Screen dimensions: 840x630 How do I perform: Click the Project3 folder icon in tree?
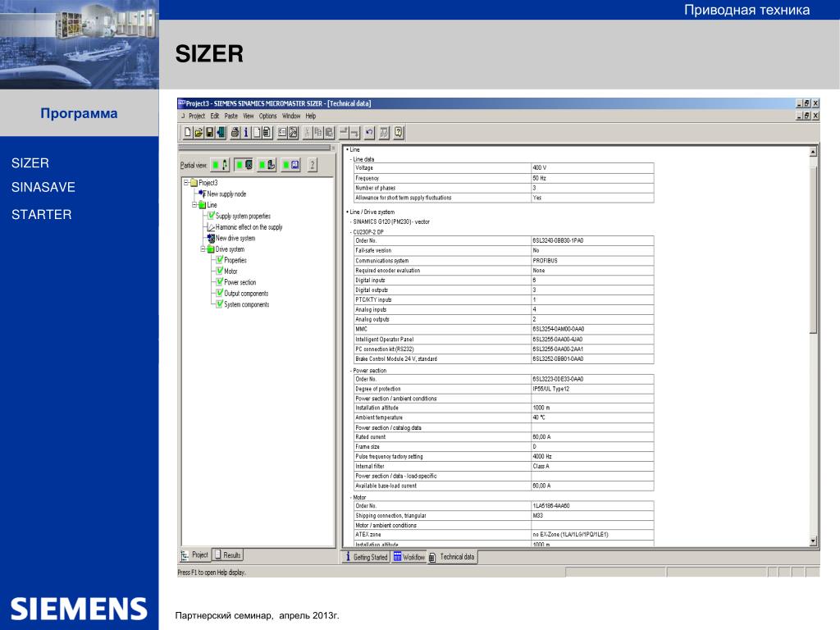coord(194,183)
